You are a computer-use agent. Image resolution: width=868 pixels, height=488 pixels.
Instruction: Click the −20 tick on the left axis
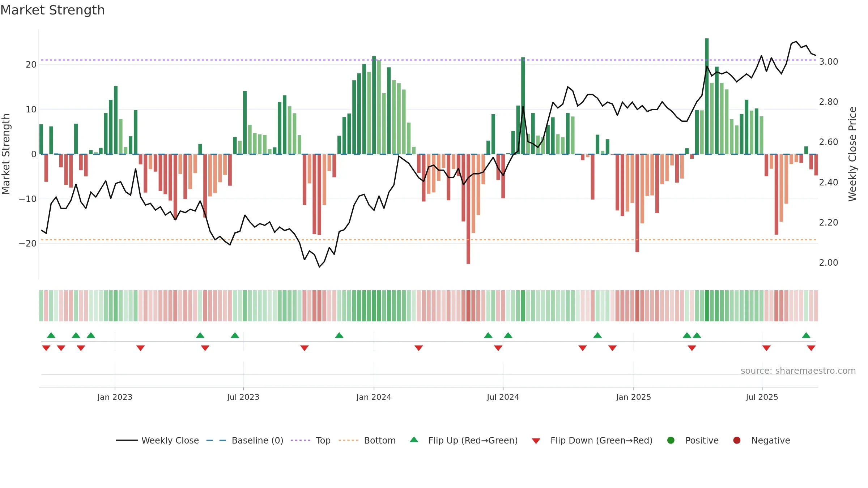pos(28,244)
